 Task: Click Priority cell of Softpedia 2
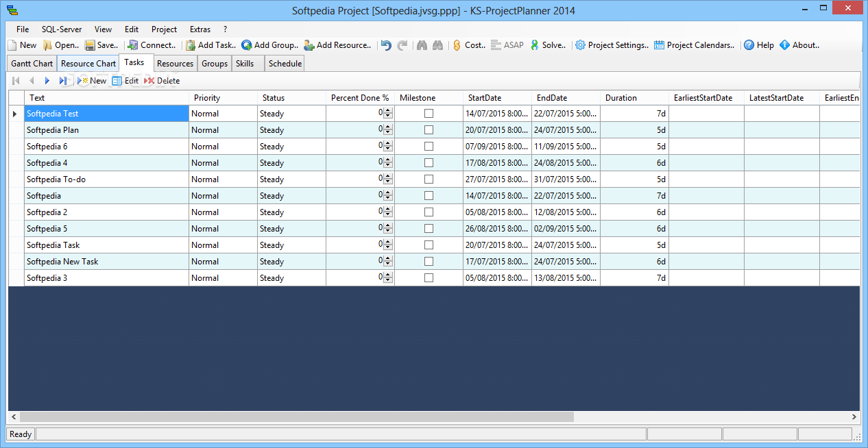click(x=223, y=212)
